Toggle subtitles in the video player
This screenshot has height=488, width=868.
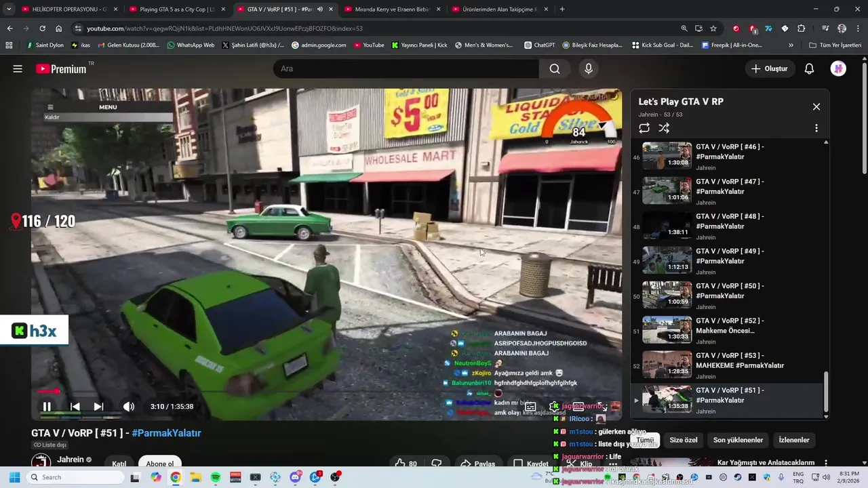(x=530, y=407)
